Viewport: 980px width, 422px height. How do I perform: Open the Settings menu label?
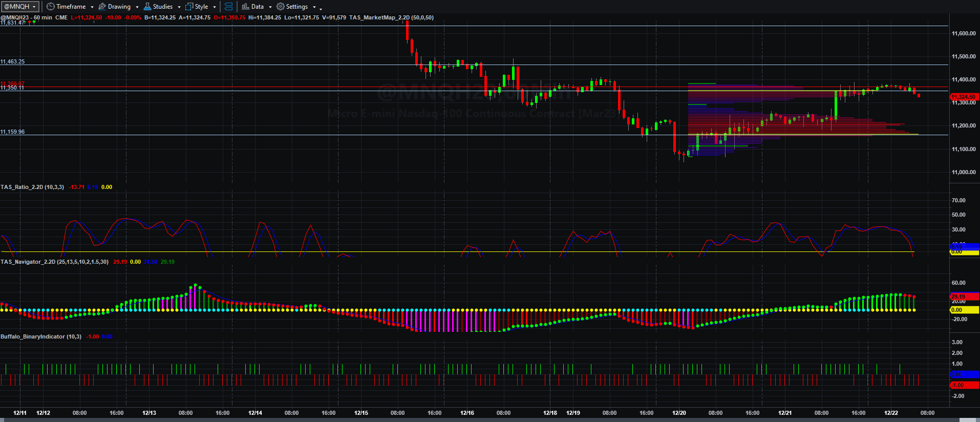pyautogui.click(x=297, y=7)
